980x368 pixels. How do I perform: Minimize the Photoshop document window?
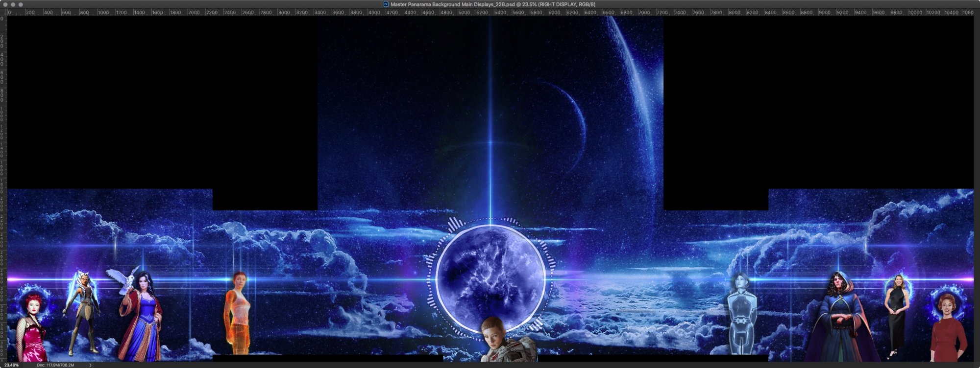pyautogui.click(x=13, y=4)
